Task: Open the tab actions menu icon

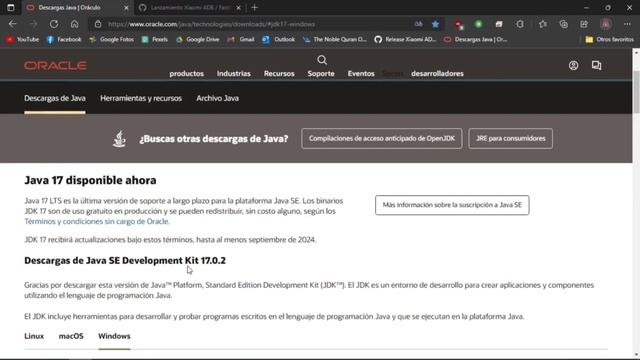Action: point(11,7)
